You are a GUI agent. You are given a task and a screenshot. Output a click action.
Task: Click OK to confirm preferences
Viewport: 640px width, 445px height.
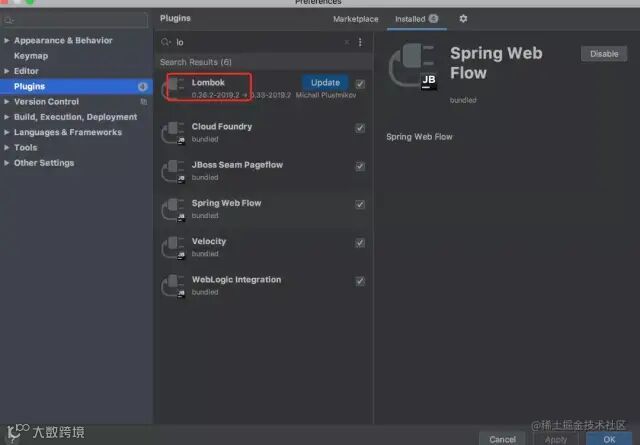pyautogui.click(x=609, y=439)
